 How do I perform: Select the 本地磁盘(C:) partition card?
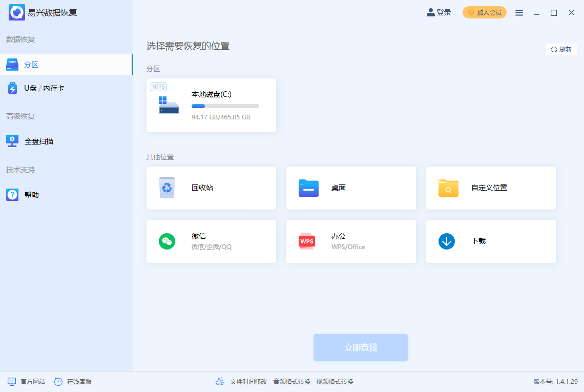211,105
